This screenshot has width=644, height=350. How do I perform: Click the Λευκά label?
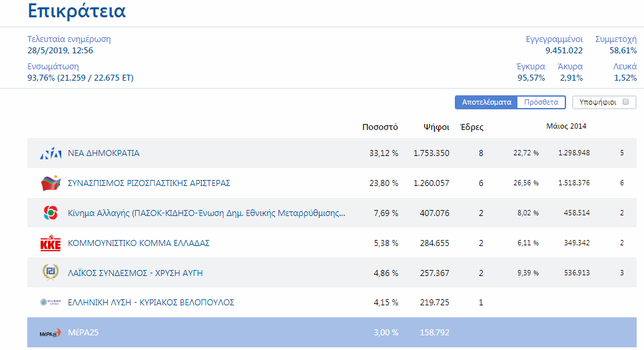(625, 66)
